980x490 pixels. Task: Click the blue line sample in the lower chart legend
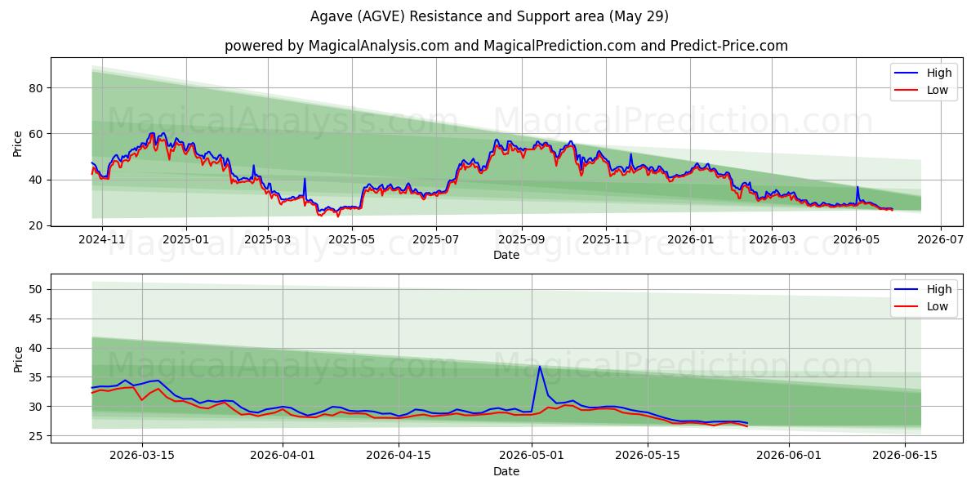pyautogui.click(x=907, y=290)
